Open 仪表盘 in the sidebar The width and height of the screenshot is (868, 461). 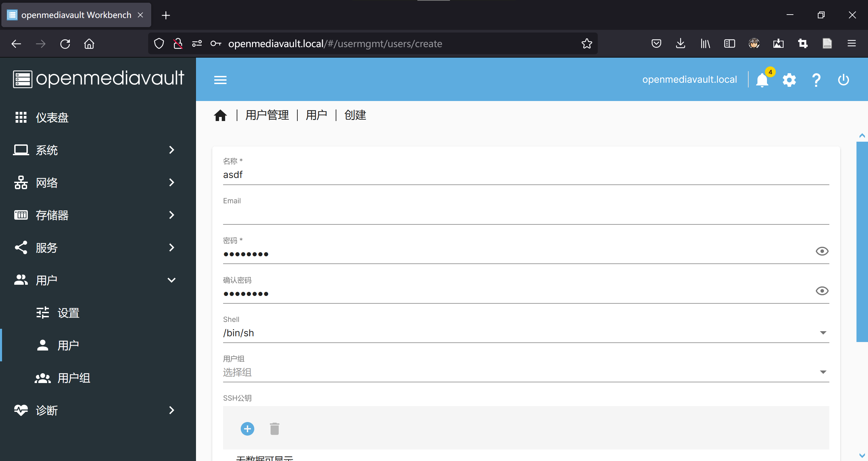(52, 117)
